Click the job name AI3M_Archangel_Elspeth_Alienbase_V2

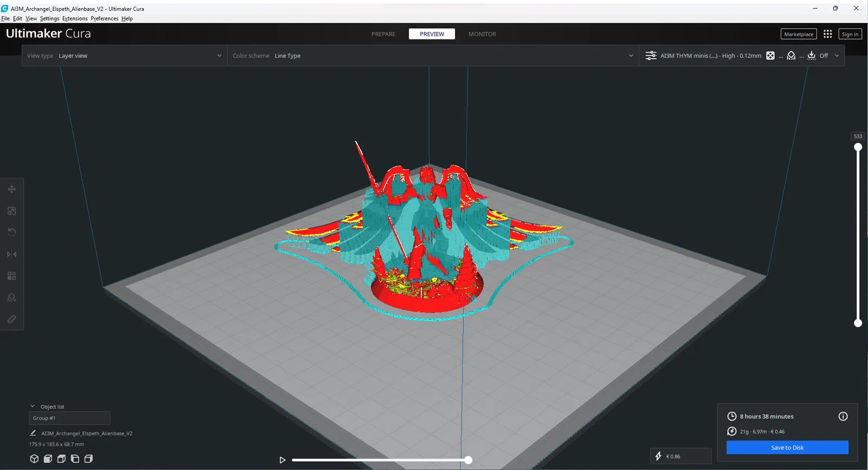pos(87,433)
